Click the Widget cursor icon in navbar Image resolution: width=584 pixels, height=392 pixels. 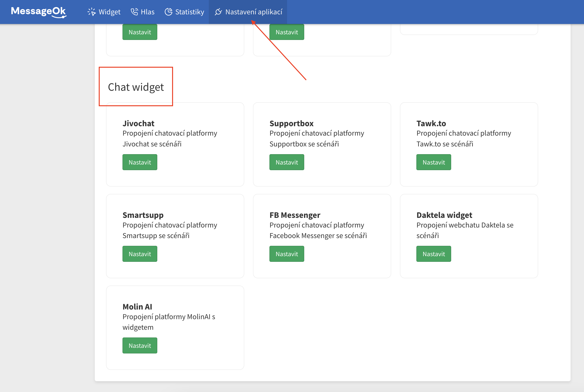coord(91,12)
